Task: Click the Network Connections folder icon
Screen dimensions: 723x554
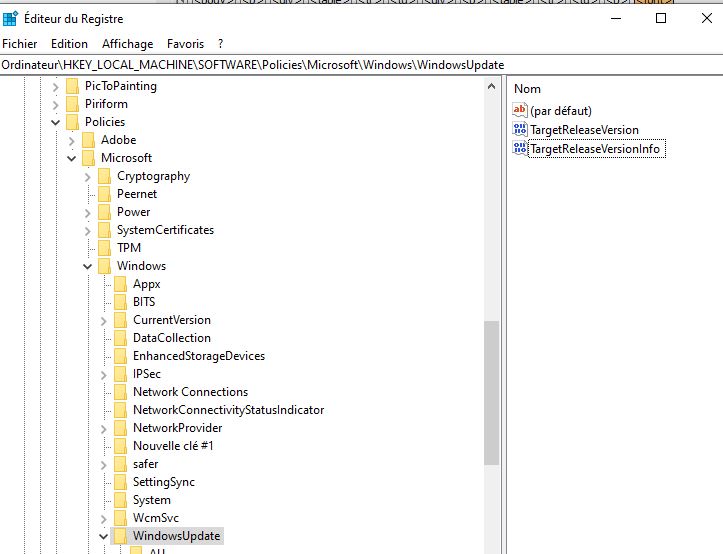Action: 121,392
